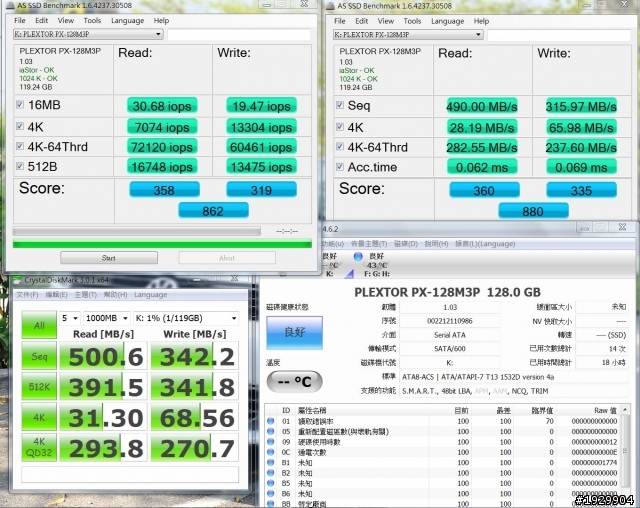This screenshot has width=640, height=508.
Task: Open CrystalDiskMark test count dropdown showing 5
Action: pyautogui.click(x=70, y=318)
